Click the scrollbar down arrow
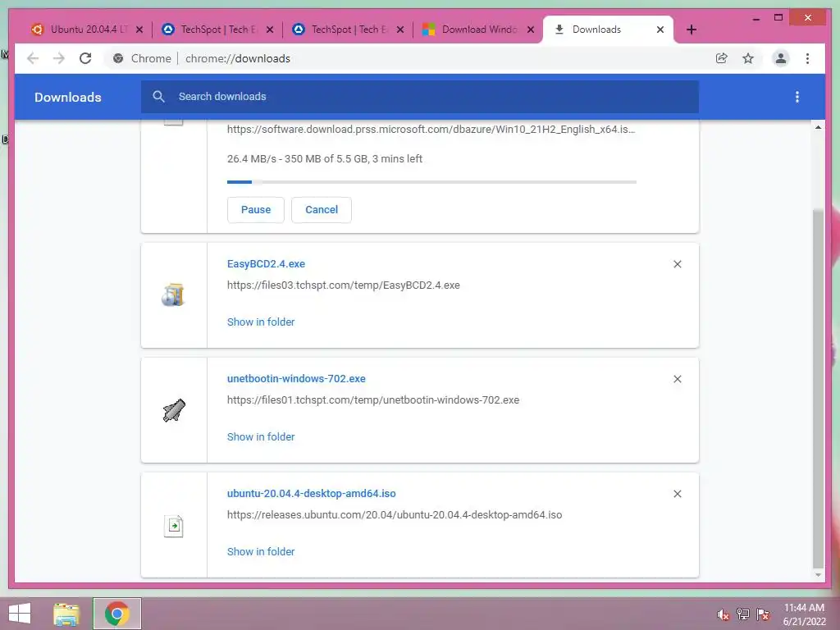 pyautogui.click(x=818, y=575)
